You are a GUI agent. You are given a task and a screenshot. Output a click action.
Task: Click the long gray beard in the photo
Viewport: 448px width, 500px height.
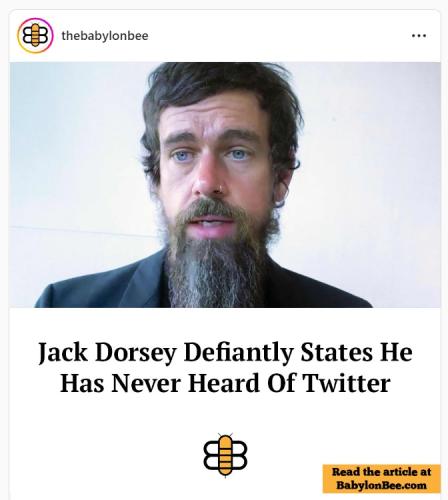pyautogui.click(x=213, y=270)
